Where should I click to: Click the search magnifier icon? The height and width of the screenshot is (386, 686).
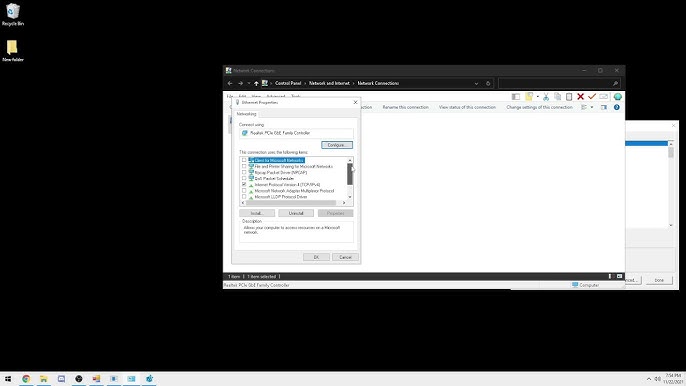(x=615, y=83)
